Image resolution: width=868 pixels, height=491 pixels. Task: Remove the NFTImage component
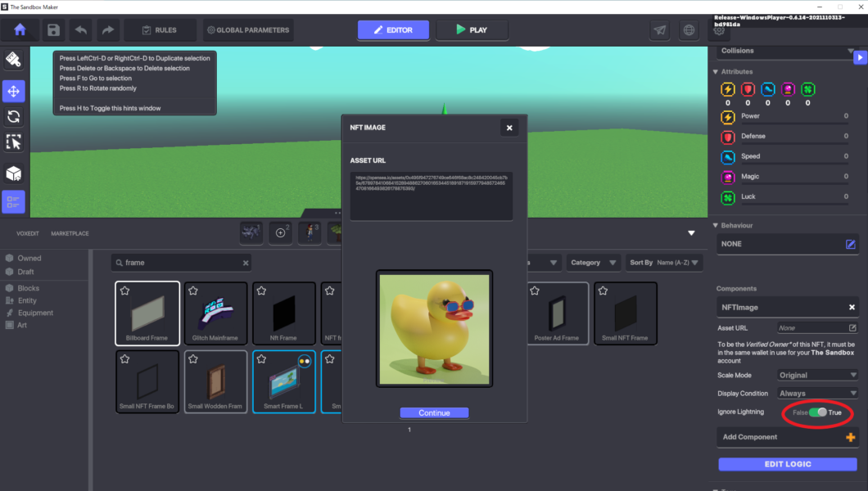pyautogui.click(x=852, y=308)
